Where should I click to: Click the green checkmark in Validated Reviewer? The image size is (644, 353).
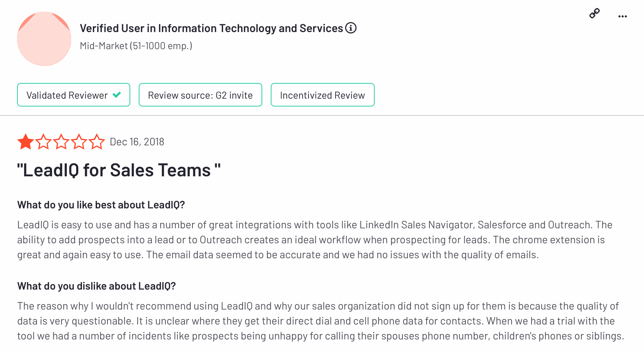pyautogui.click(x=117, y=95)
